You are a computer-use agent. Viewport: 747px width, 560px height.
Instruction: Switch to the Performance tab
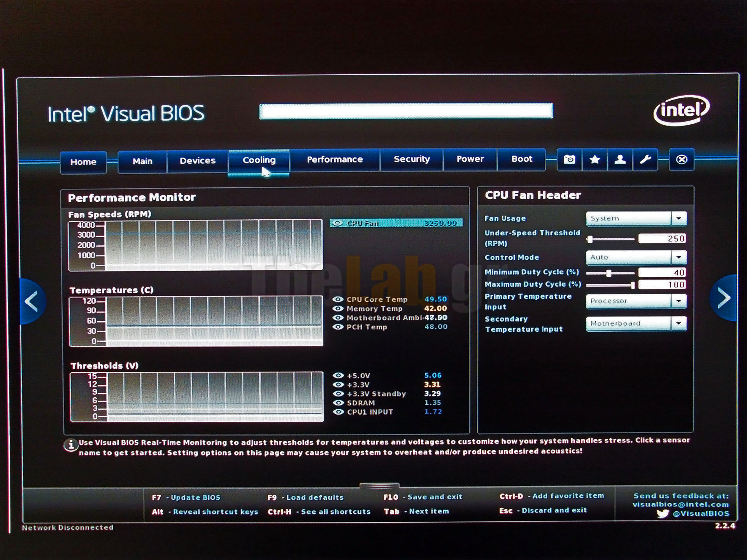(x=335, y=159)
